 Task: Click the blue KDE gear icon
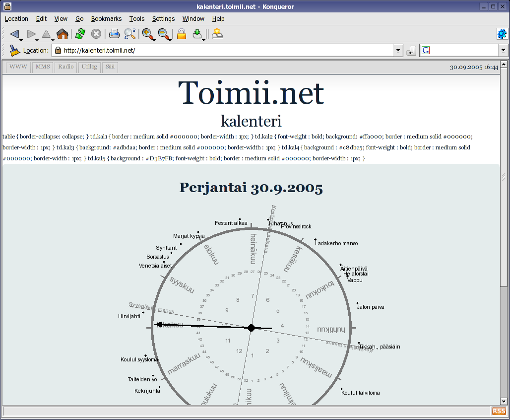pyautogui.click(x=502, y=34)
